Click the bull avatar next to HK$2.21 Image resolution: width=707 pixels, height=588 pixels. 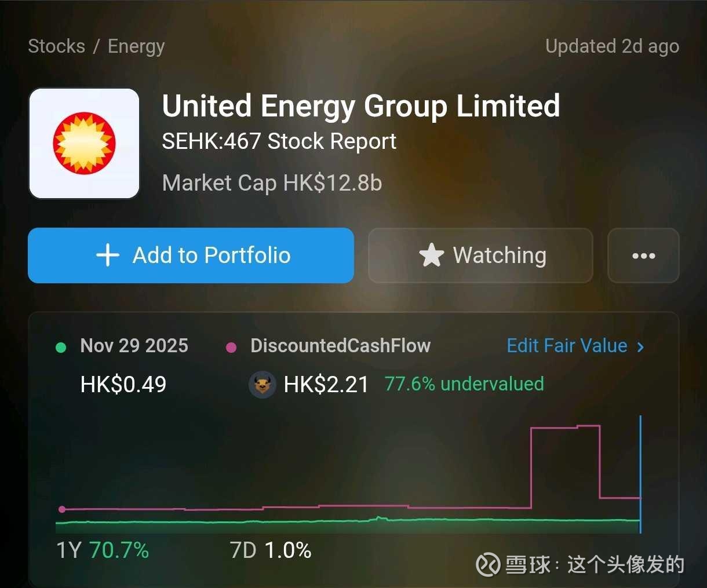tap(262, 384)
